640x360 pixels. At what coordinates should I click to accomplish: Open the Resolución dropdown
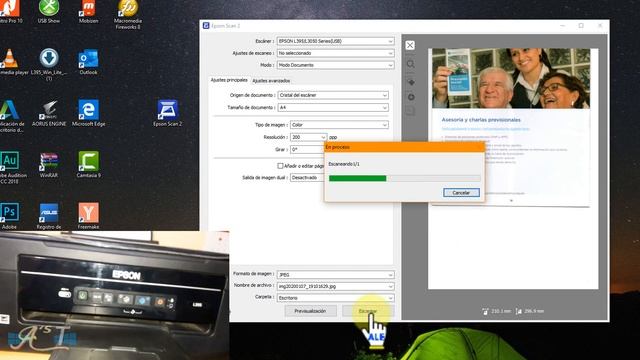pyautogui.click(x=308, y=137)
